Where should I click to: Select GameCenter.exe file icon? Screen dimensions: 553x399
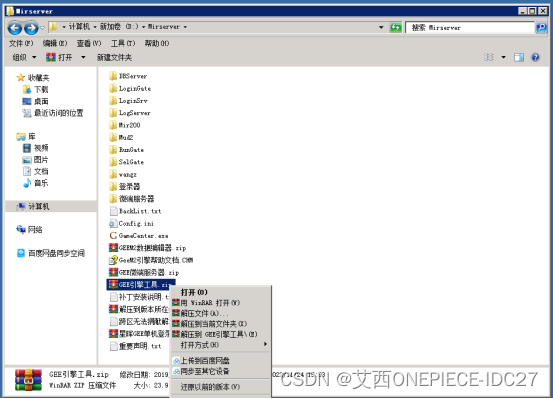click(113, 235)
